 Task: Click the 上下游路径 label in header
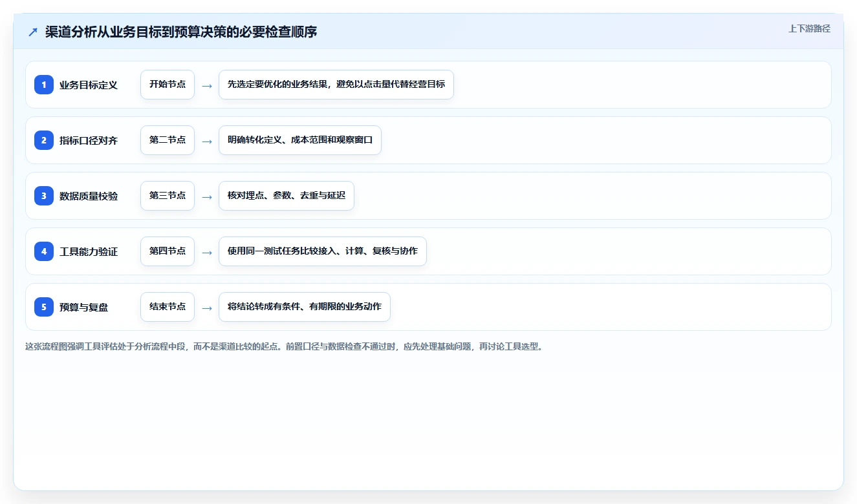[809, 29]
